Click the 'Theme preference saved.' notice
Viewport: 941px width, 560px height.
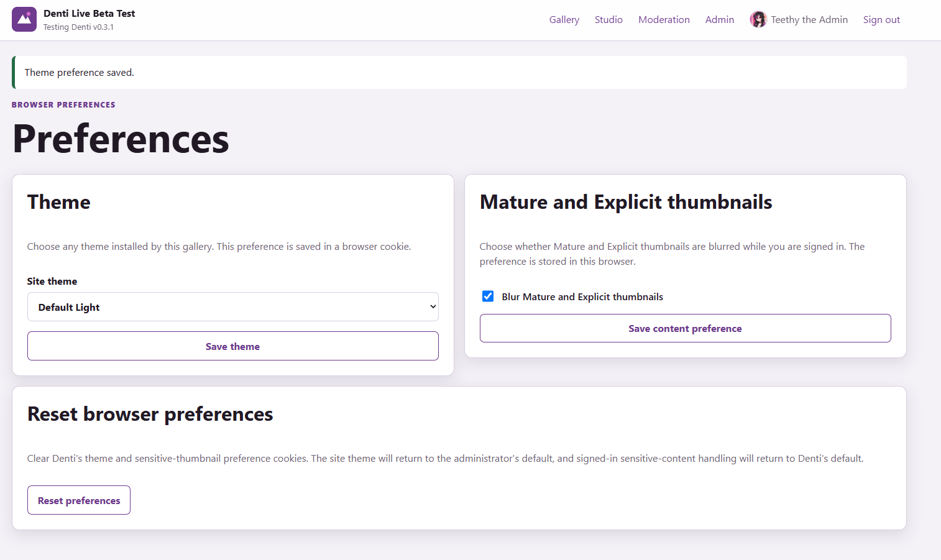pos(459,73)
